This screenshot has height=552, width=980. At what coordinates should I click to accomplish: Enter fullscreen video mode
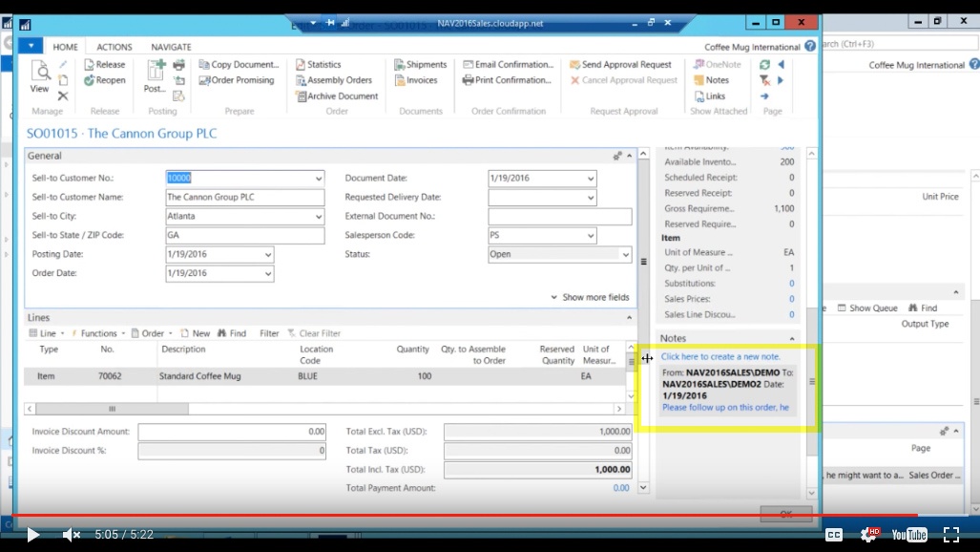coord(951,535)
